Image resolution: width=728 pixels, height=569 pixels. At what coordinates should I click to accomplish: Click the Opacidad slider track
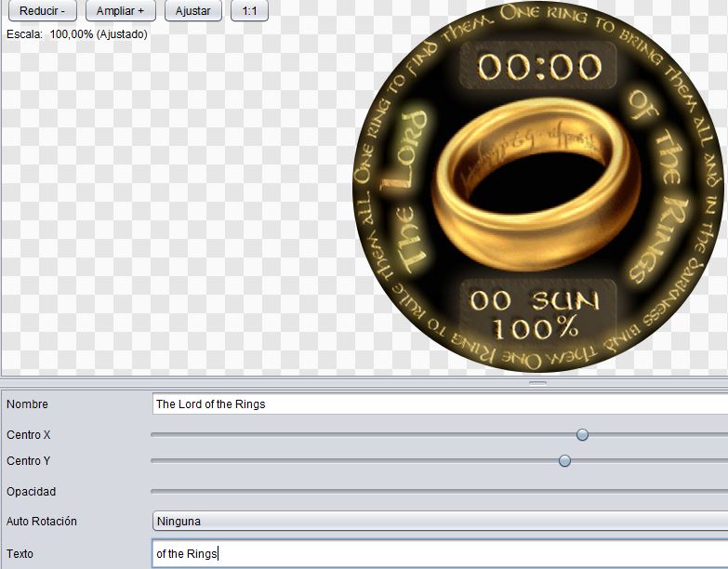pos(439,491)
